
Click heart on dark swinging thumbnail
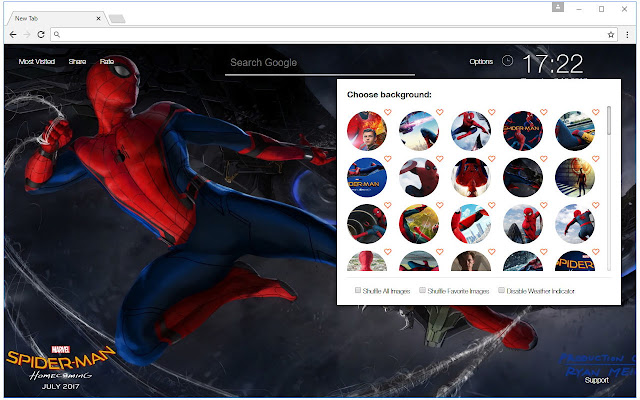tap(544, 158)
